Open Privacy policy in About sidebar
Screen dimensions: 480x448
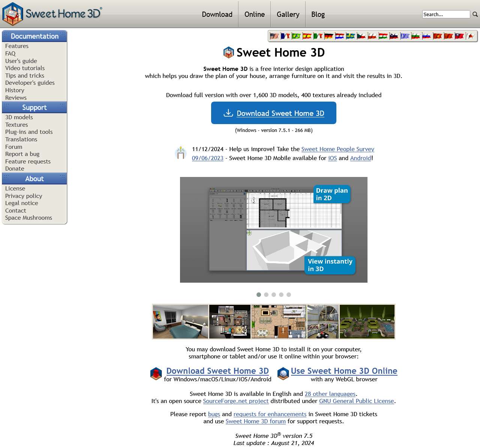tap(24, 196)
